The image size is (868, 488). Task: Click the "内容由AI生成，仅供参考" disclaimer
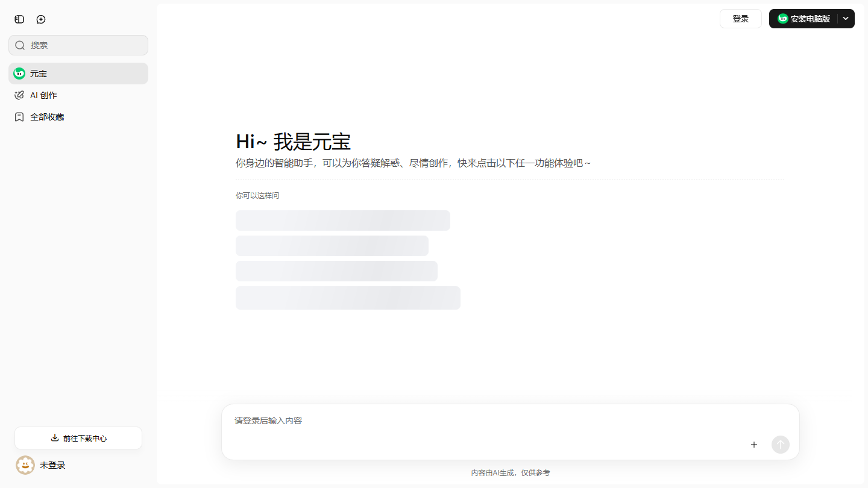(x=511, y=473)
